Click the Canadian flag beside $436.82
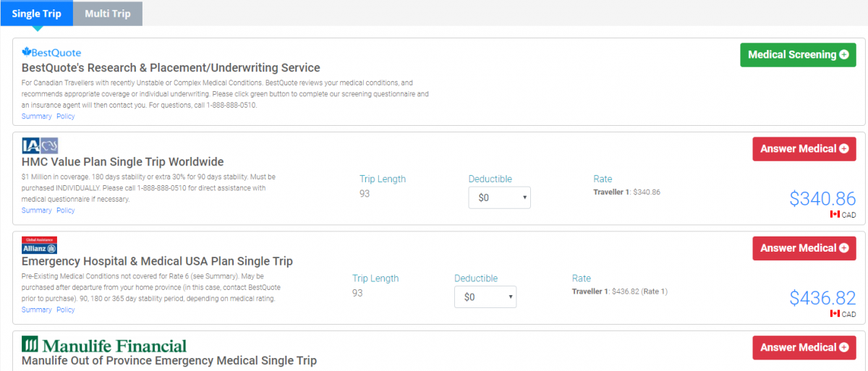Screen dimensions: 868x371 pyautogui.click(x=835, y=314)
